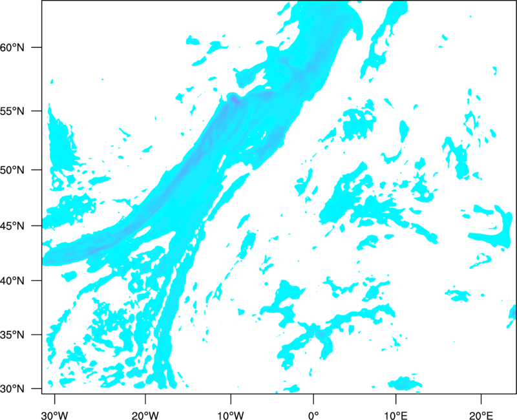Click the 20°E longitude label

pos(481,415)
